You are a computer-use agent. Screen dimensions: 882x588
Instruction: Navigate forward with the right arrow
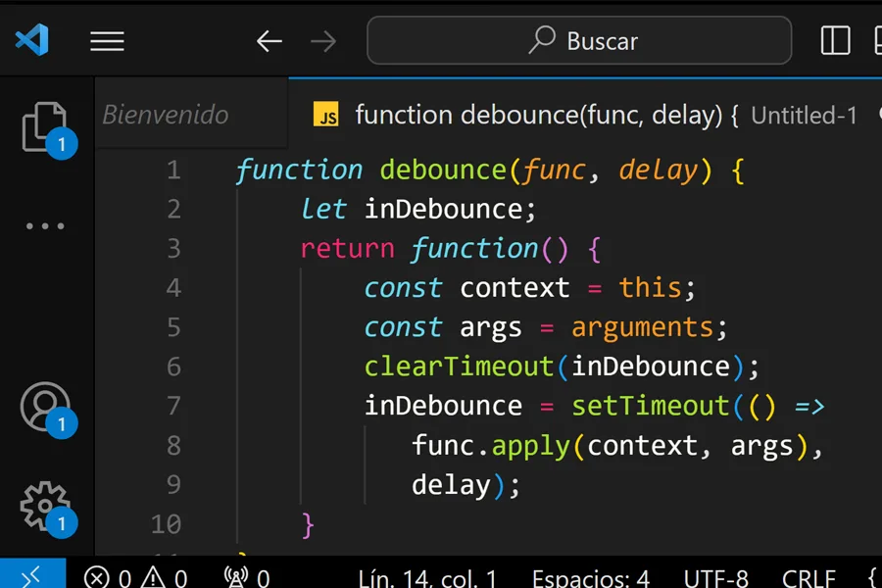[321, 40]
